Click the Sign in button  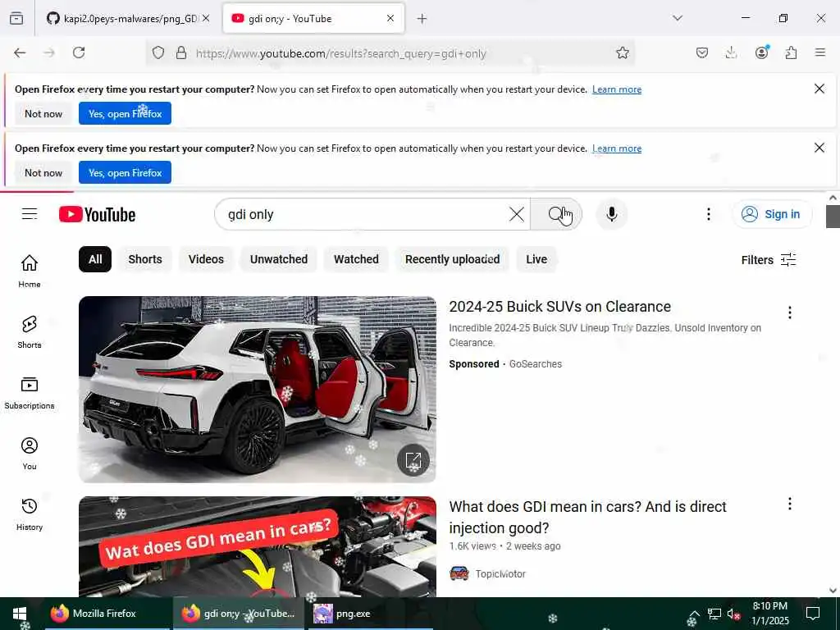(772, 214)
